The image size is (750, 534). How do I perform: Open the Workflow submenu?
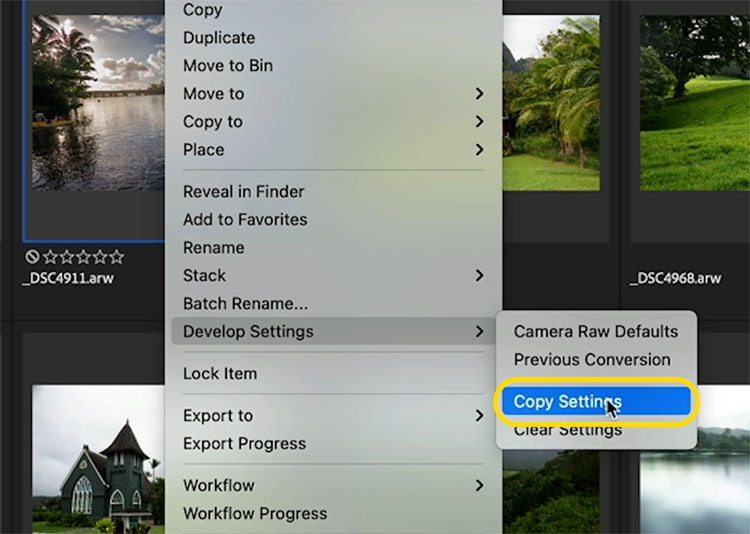coord(333,485)
